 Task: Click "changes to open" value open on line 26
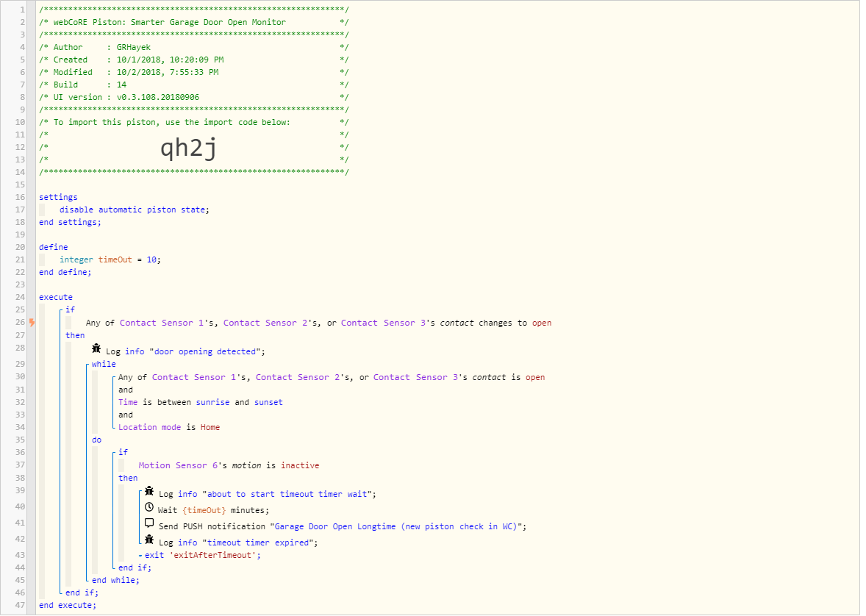(542, 323)
